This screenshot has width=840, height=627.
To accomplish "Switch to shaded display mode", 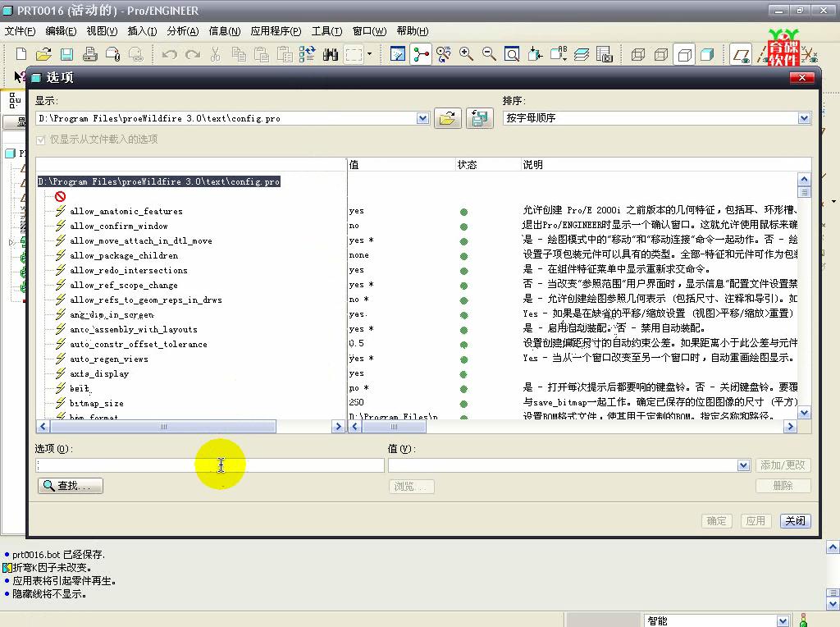I will pyautogui.click(x=708, y=54).
